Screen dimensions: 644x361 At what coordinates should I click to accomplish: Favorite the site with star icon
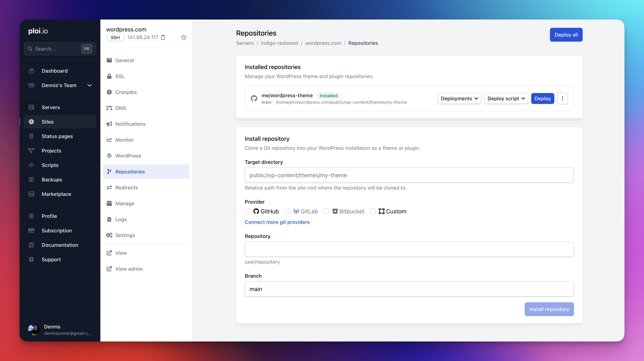(184, 37)
